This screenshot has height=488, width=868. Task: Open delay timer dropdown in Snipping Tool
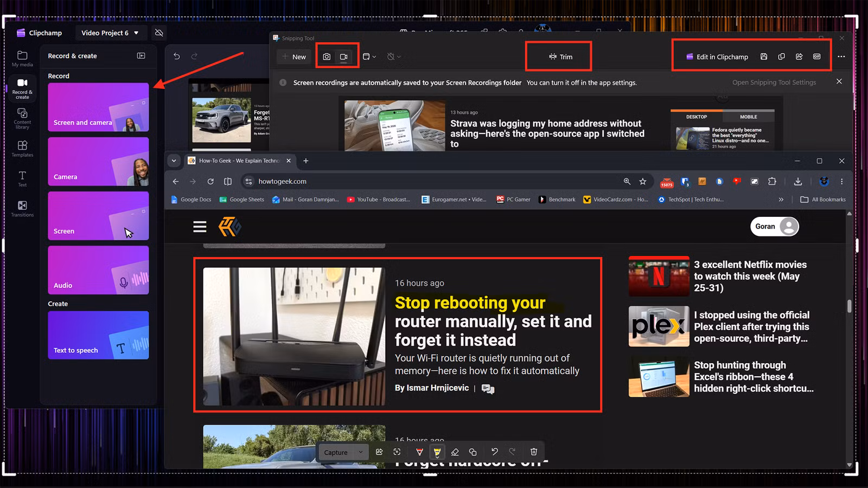(x=394, y=56)
